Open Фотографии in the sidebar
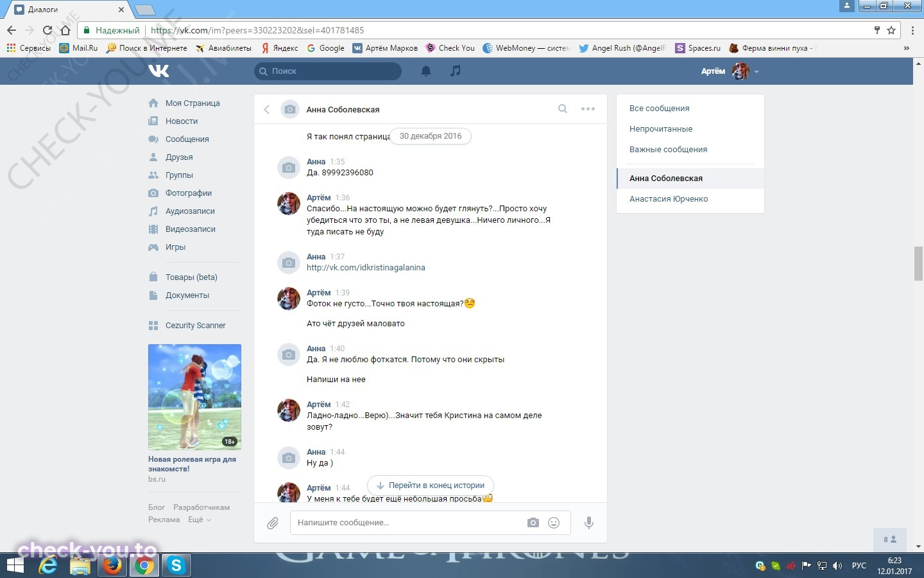Image resolution: width=924 pixels, height=578 pixels. pos(188,193)
